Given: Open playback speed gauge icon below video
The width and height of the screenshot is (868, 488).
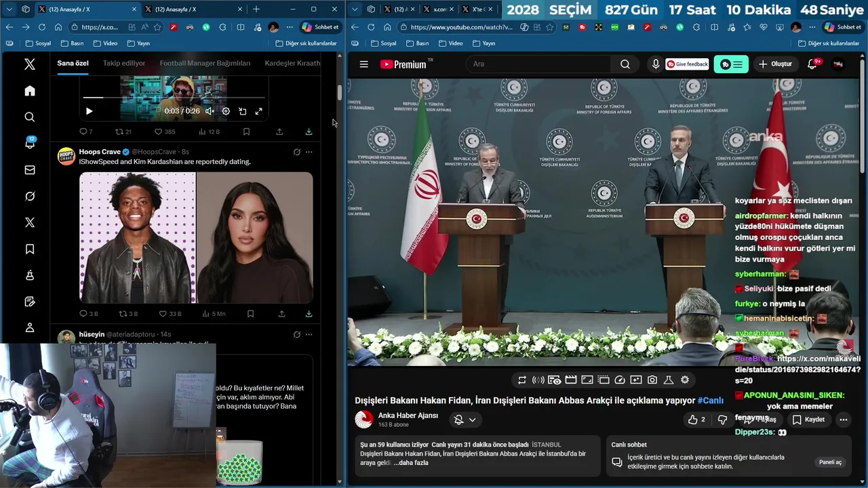Looking at the screenshot, I should click(620, 380).
